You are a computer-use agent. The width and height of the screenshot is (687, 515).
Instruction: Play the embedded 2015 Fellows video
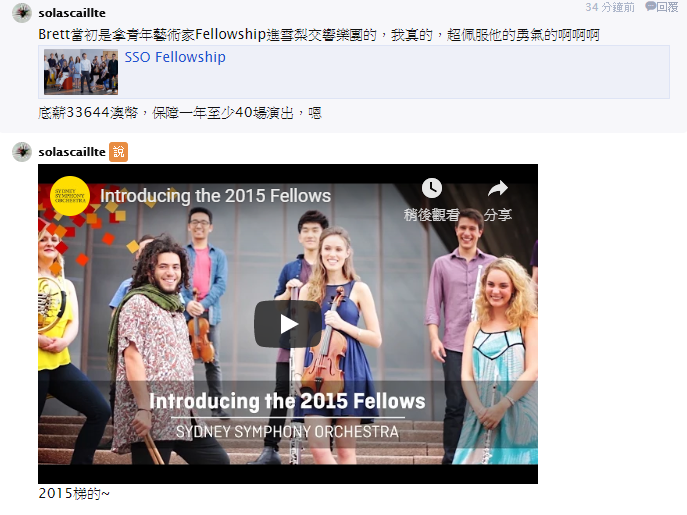click(287, 324)
